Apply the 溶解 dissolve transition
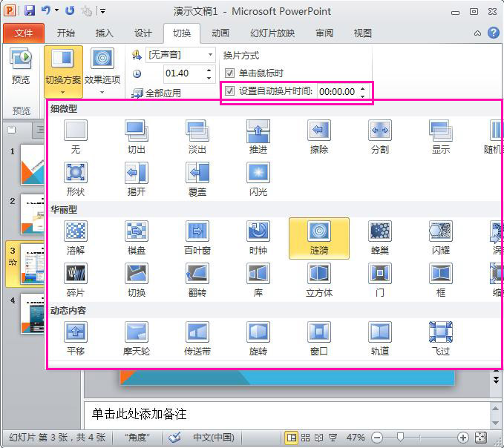504x448 pixels. pos(76,238)
